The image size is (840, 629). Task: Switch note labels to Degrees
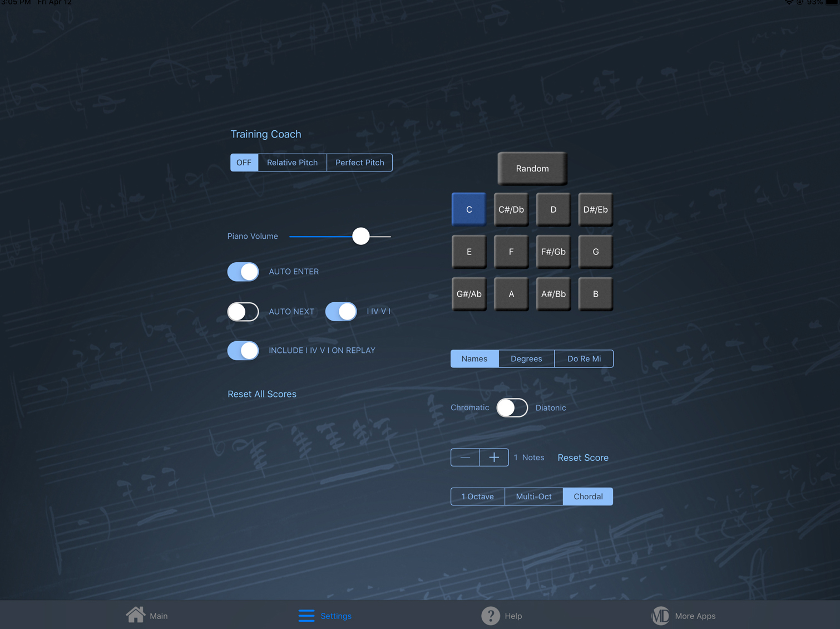pos(526,359)
